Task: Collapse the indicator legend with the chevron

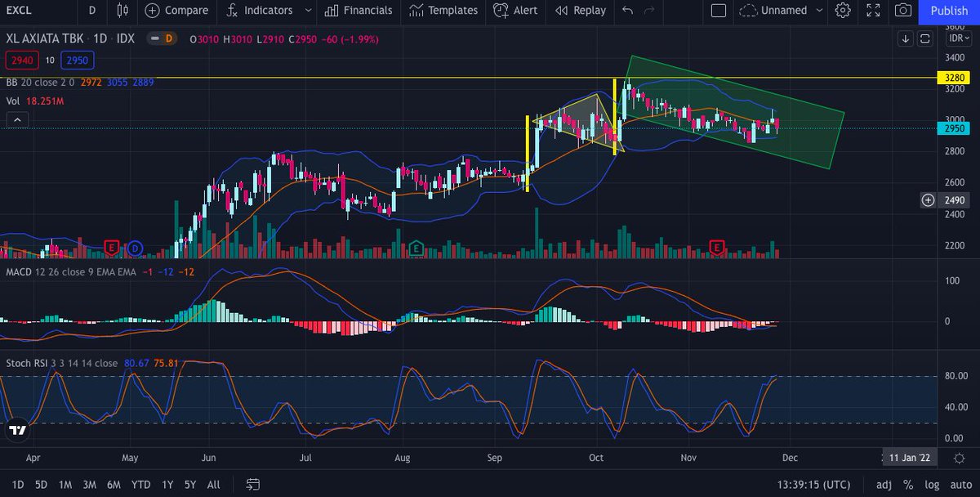Action: pyautogui.click(x=18, y=121)
